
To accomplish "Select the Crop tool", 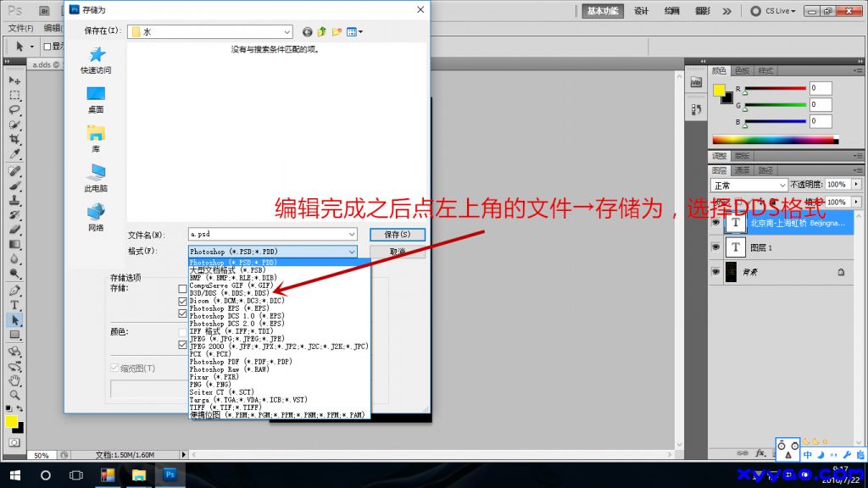I will [x=14, y=139].
